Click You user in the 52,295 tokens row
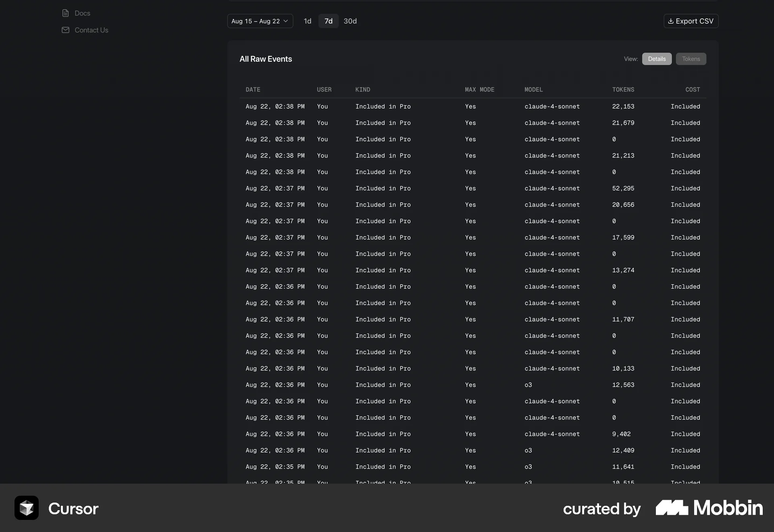This screenshot has width=774, height=532. [322, 188]
